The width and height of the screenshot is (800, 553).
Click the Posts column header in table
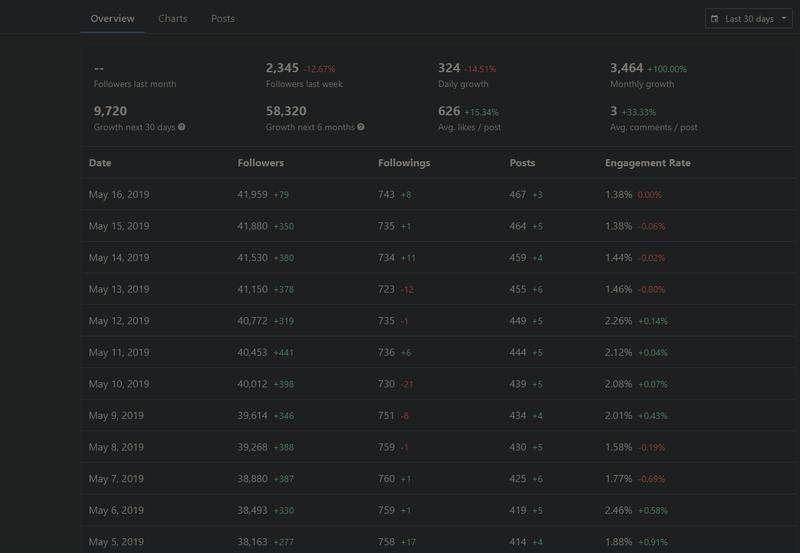[x=523, y=163]
